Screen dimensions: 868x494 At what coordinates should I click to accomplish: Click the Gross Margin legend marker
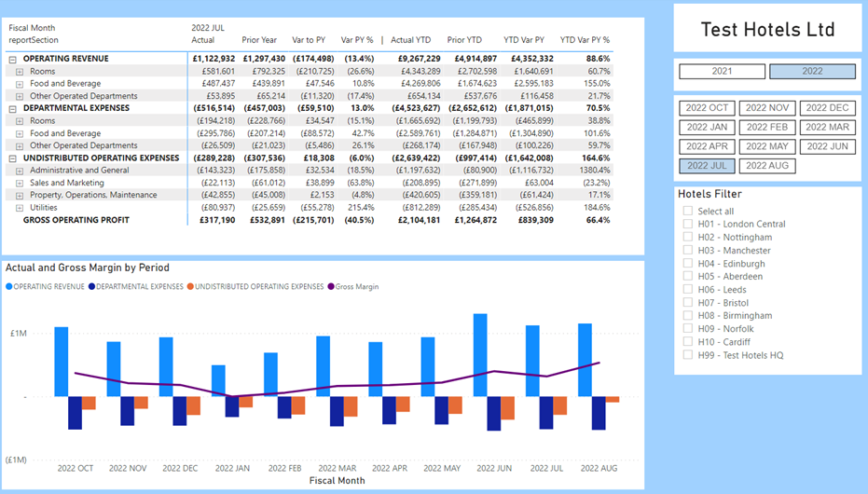(x=330, y=287)
